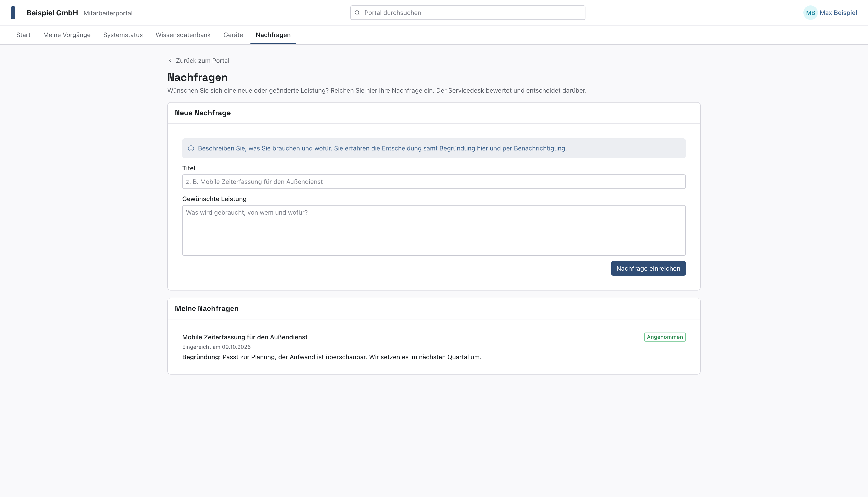Open the Wissensdatenbank tab
Image resolution: width=868 pixels, height=497 pixels.
point(183,35)
